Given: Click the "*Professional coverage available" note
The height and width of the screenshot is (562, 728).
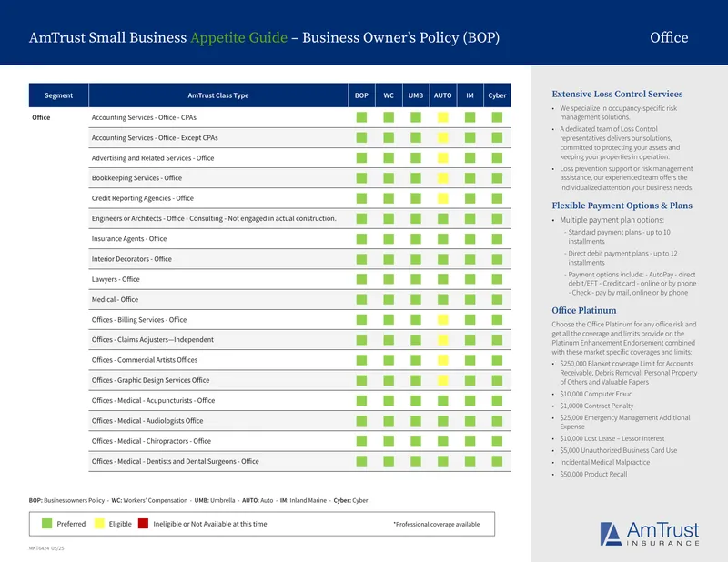Looking at the screenshot, I should (x=437, y=524).
